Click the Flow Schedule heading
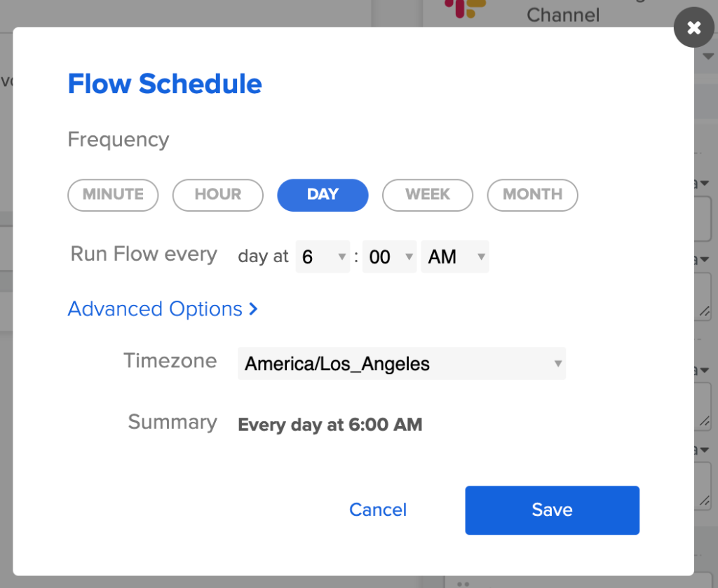718x588 pixels. coord(165,83)
